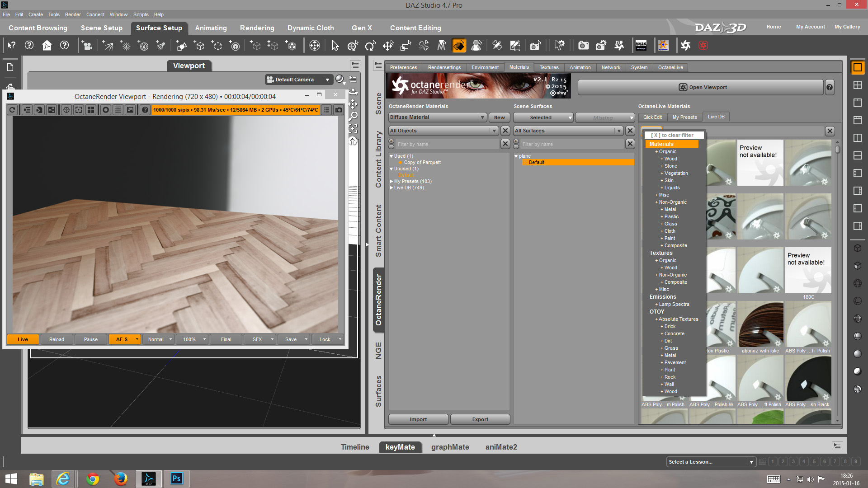The width and height of the screenshot is (868, 488).
Task: Open the Diffuse Material type dropdown
Action: (437, 117)
